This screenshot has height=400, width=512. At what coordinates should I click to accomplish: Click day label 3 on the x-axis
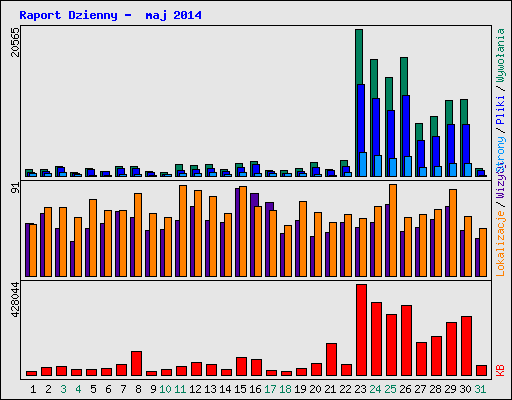63,389
